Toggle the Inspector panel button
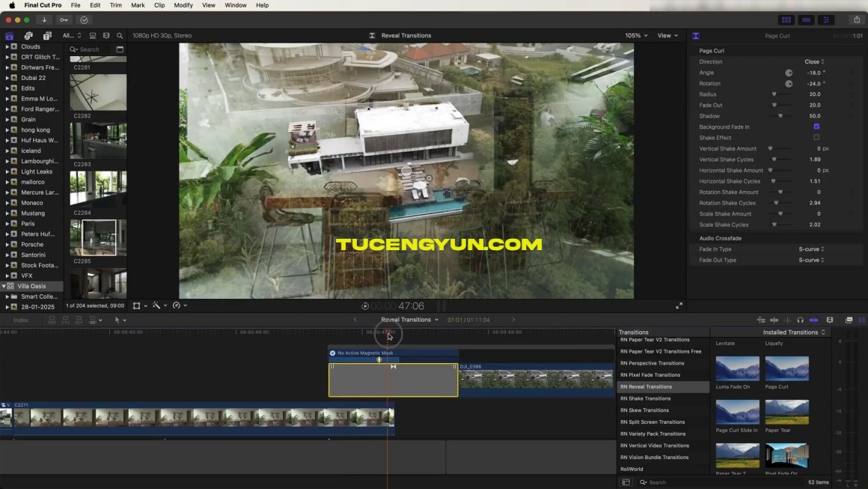The width and height of the screenshot is (868, 489). (x=826, y=20)
